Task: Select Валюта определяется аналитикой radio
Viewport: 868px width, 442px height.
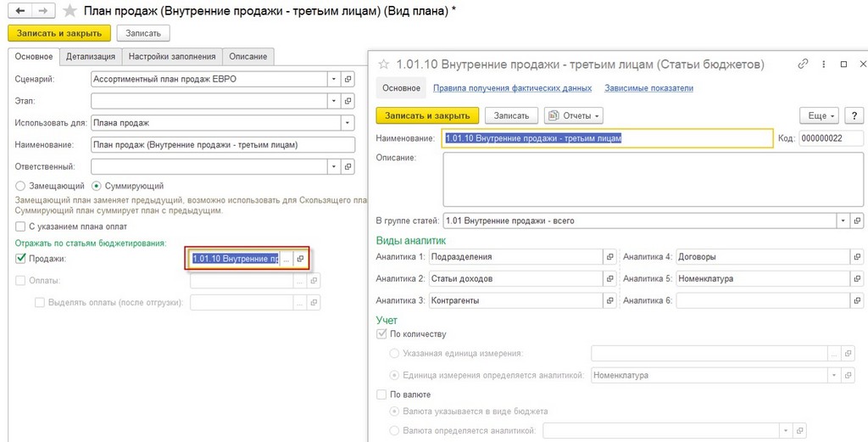Action: tap(394, 430)
